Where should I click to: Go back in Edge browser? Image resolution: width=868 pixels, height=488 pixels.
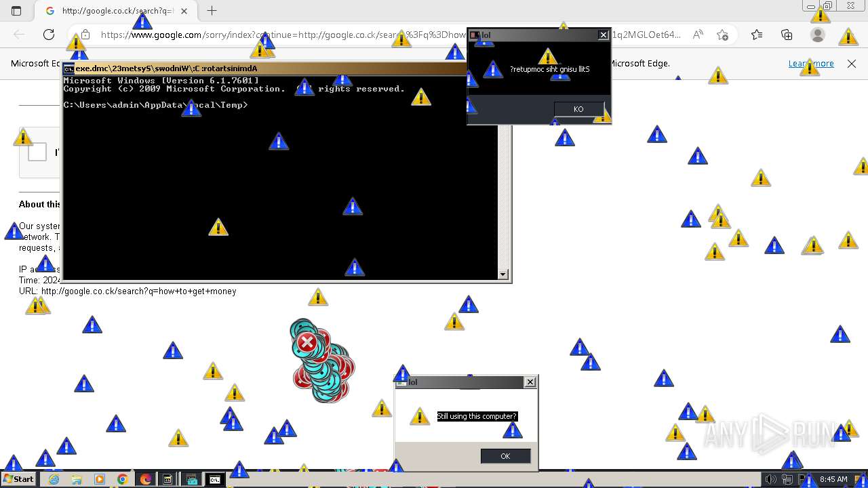pos(19,35)
